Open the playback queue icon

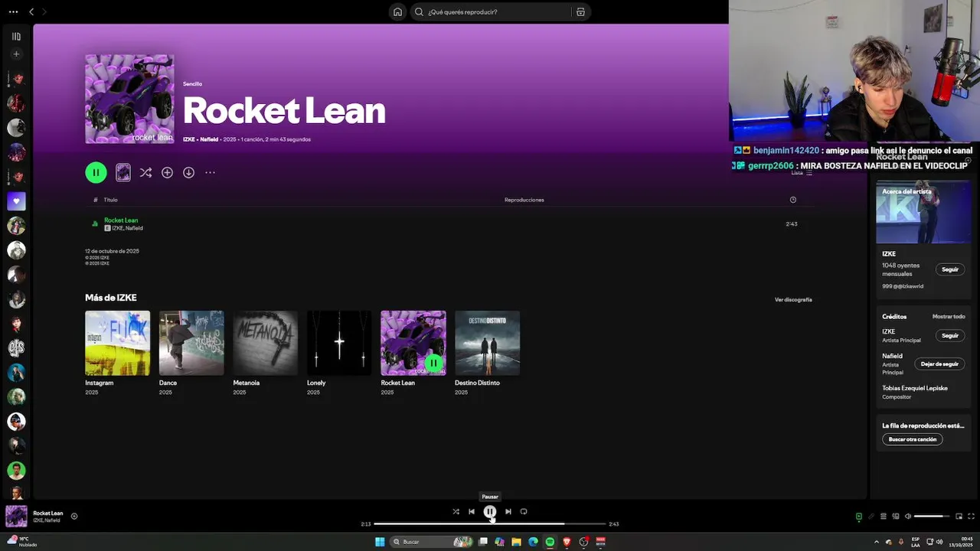tap(883, 517)
